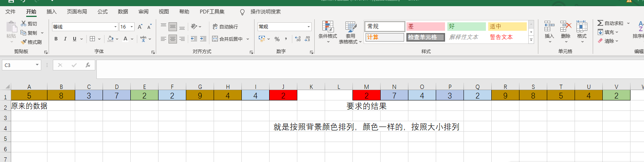Select the red cell J1
The image size is (644, 162).
[283, 95]
